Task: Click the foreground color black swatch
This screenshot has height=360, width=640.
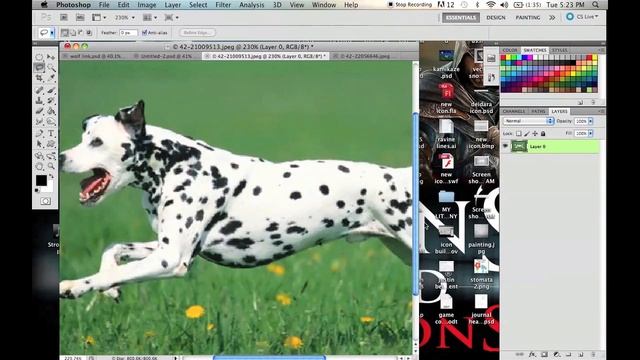Action: [41, 180]
